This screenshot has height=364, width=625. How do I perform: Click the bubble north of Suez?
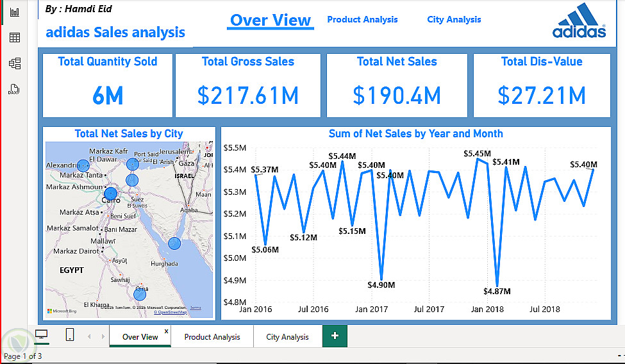pos(132,180)
